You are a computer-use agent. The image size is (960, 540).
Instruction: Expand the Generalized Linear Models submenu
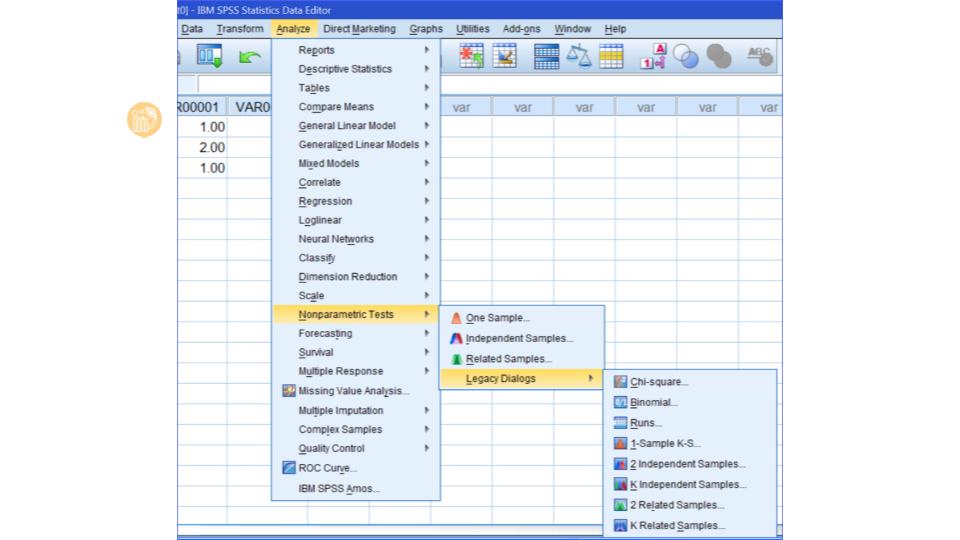coord(356,144)
